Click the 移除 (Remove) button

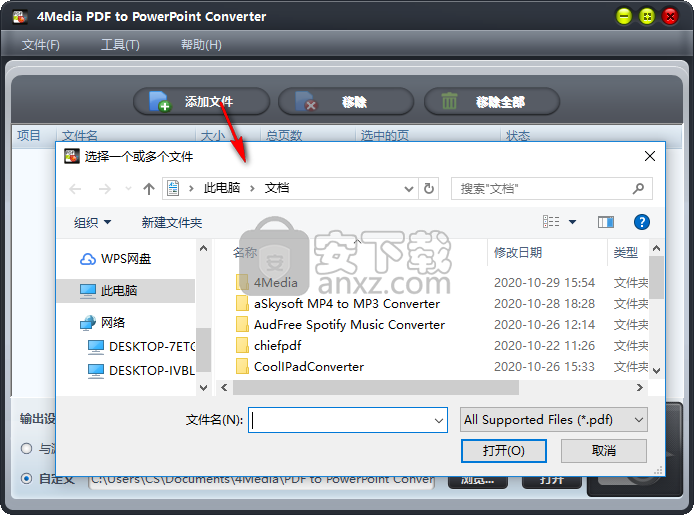346,102
